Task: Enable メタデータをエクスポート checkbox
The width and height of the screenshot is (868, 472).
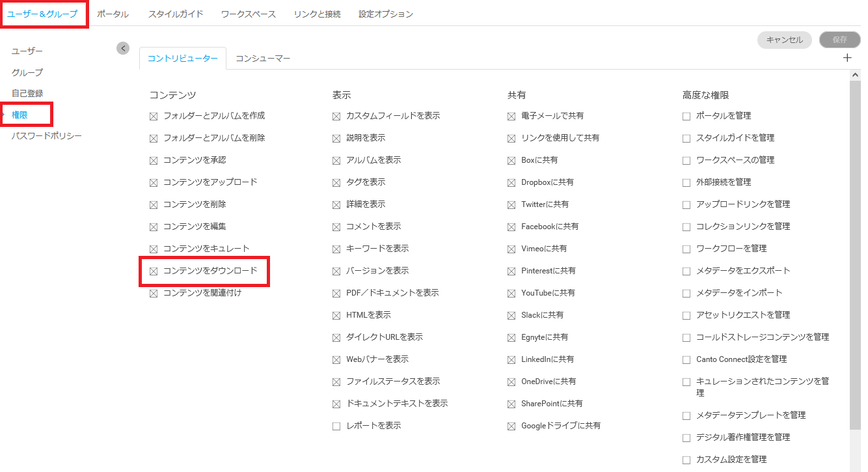Action: tap(686, 271)
